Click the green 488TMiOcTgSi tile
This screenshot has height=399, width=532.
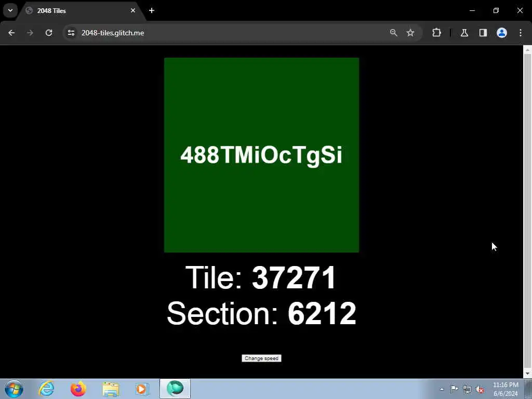coord(262,155)
